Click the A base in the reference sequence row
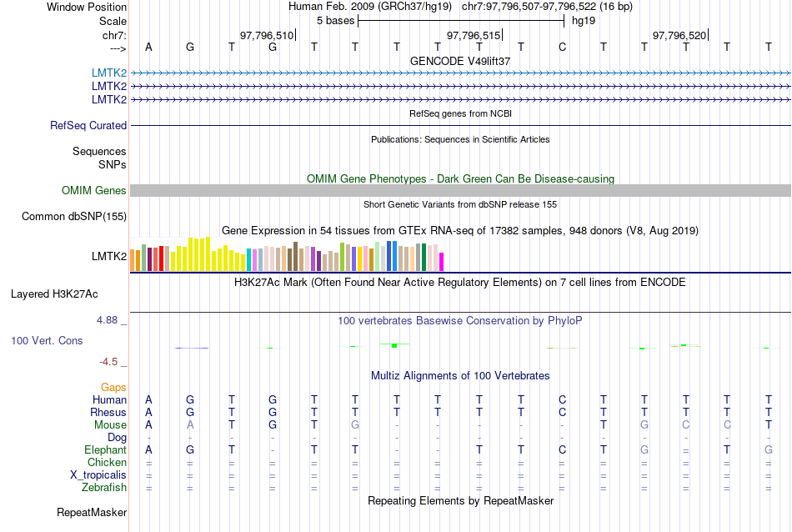 click(148, 47)
